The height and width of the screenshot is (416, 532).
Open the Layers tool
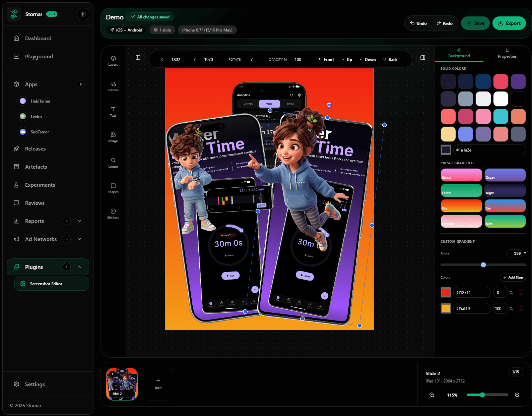[113, 61]
